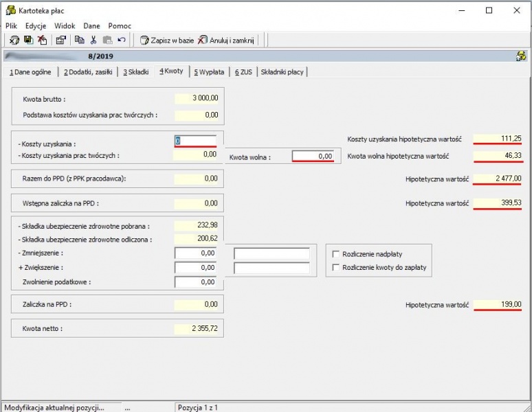Click the Zwolnienie podatkowe amount field
Screen dimensions: 532x412
point(195,282)
